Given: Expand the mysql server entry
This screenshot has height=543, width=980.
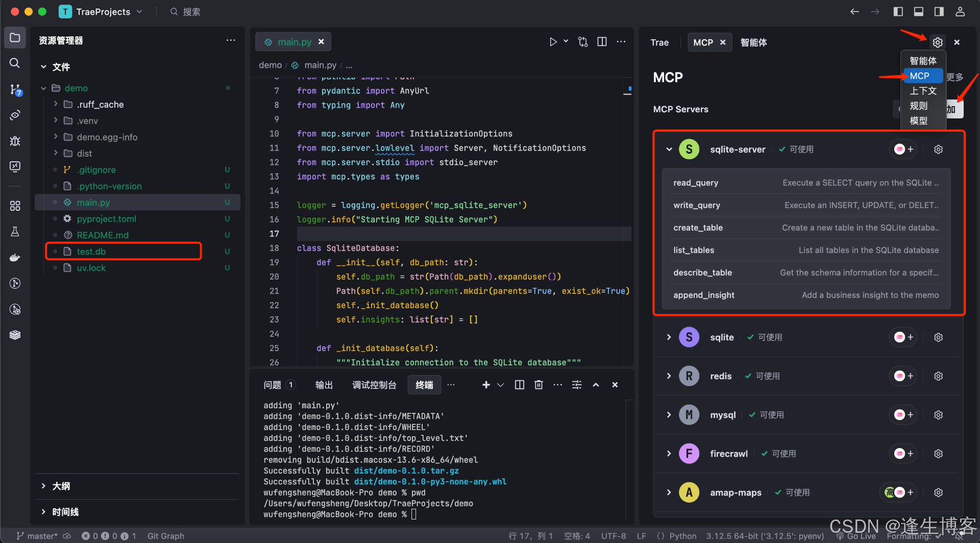Looking at the screenshot, I should [669, 415].
